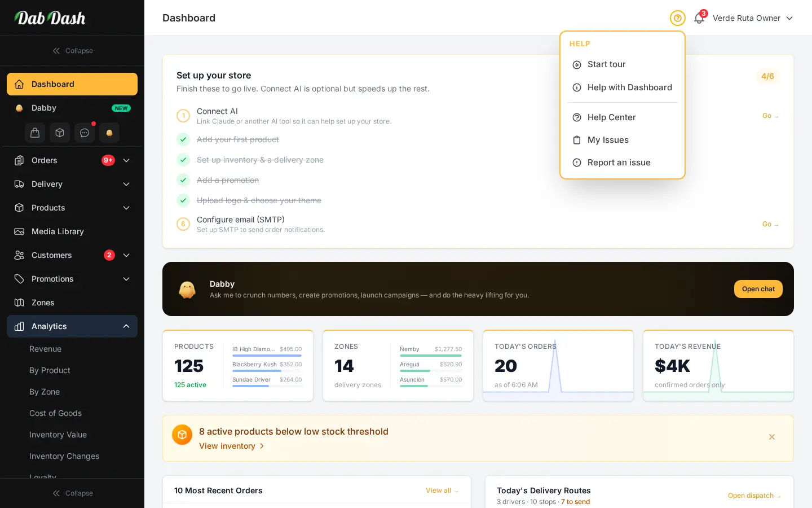Click the Dabby chick avatar in banner
Viewport: 812px width, 508px height.
coord(187,290)
